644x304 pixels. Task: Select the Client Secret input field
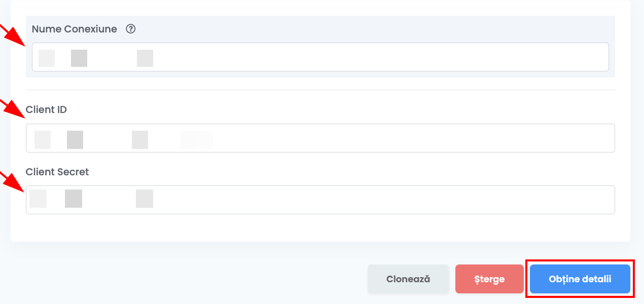coord(320,200)
